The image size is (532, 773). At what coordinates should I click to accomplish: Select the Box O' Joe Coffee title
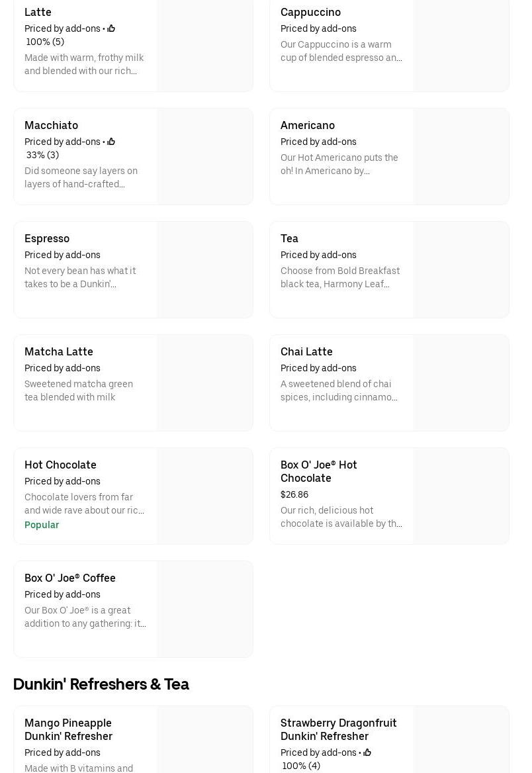point(70,578)
